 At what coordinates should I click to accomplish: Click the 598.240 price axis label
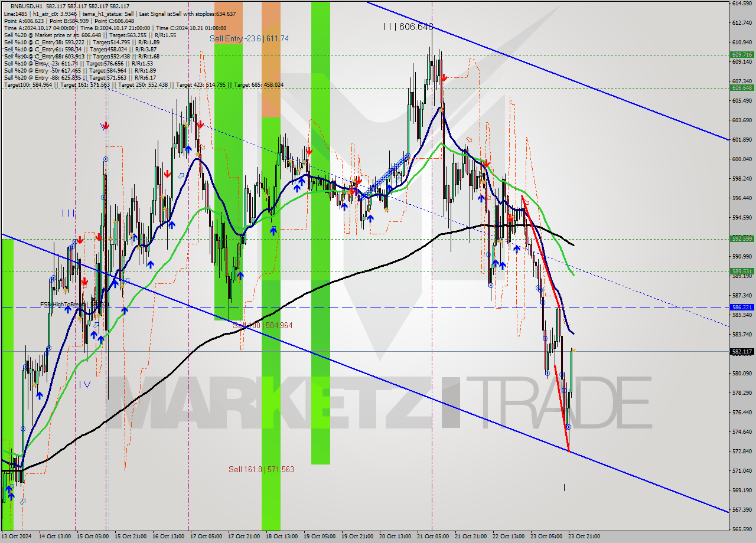742,178
